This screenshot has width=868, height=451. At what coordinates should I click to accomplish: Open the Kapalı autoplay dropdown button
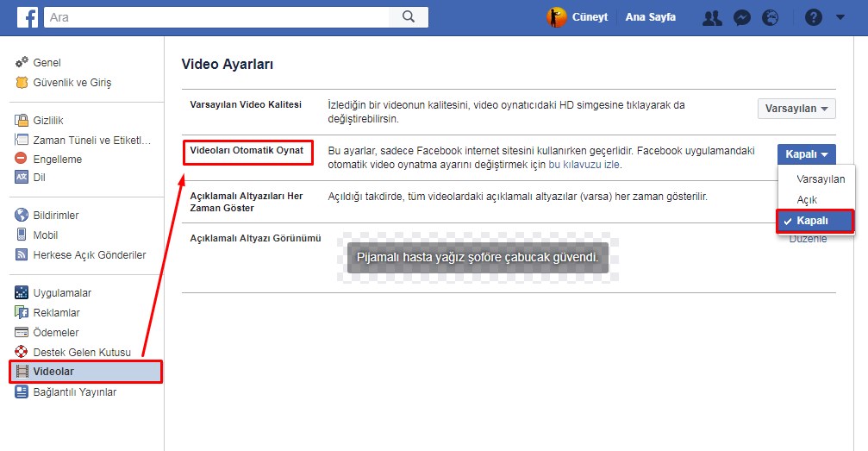click(806, 154)
